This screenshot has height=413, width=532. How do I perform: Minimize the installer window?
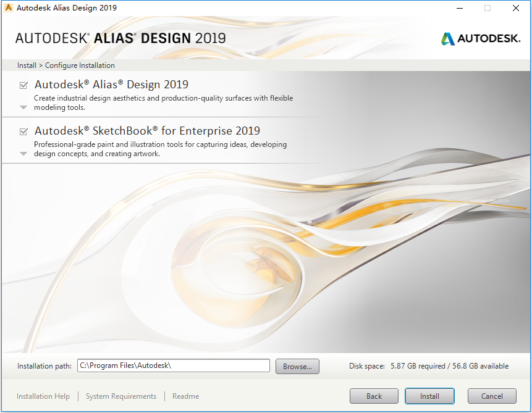pyautogui.click(x=460, y=8)
